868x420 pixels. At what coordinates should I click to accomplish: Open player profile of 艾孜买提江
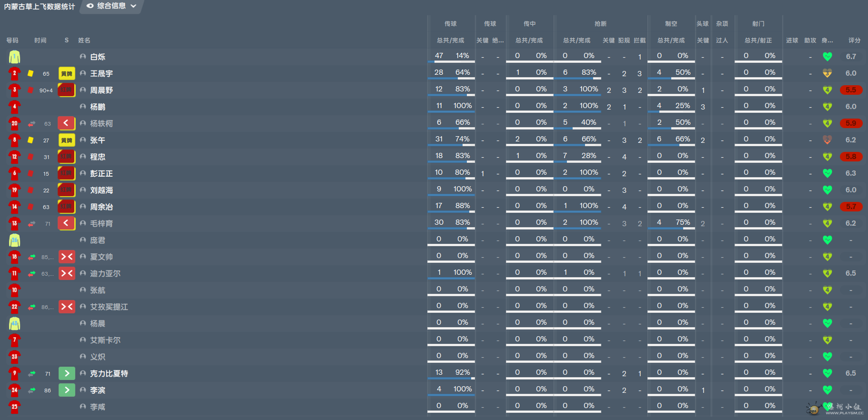click(109, 307)
